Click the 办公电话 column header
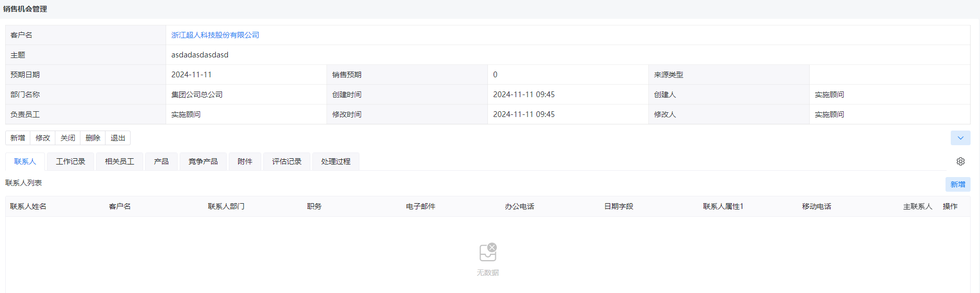The height and width of the screenshot is (293, 980). 519,206
